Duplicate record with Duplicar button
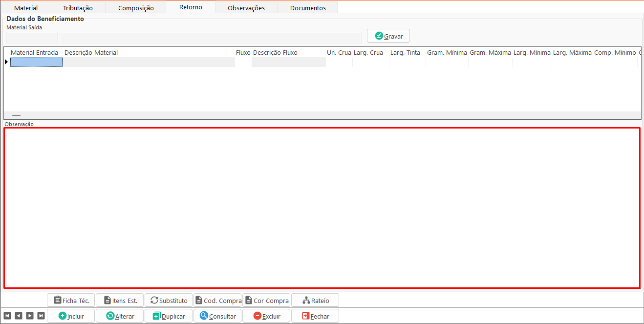The image size is (644, 324). [169, 316]
